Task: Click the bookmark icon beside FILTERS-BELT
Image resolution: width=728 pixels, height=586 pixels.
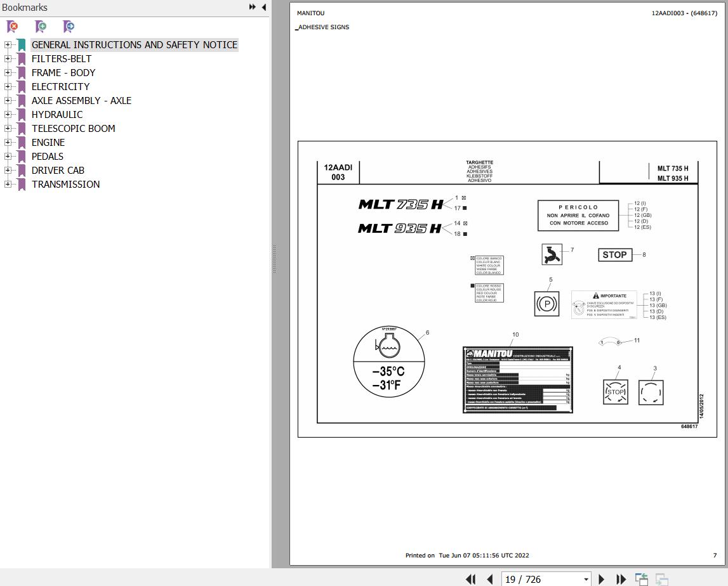Action: click(x=22, y=59)
